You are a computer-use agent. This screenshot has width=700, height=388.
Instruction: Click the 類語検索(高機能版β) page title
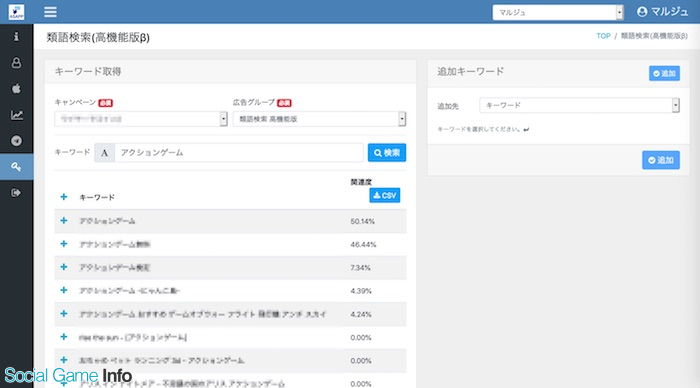click(98, 37)
